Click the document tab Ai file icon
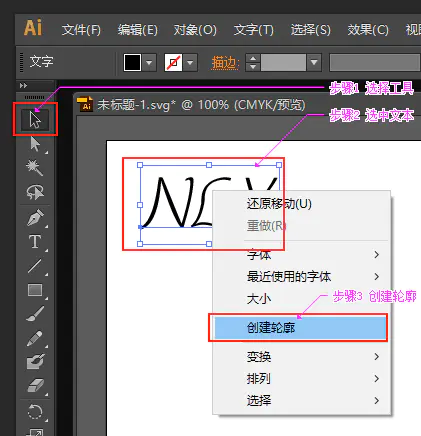 (x=85, y=104)
